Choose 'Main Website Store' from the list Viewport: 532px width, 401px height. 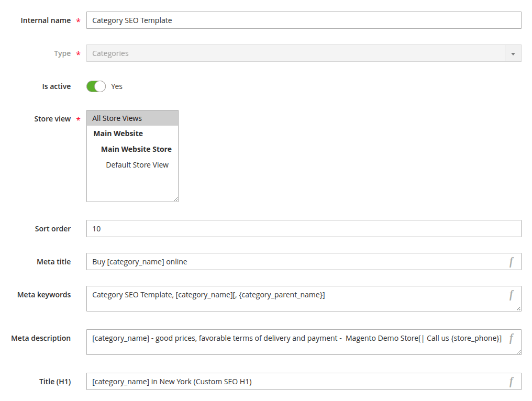click(136, 149)
